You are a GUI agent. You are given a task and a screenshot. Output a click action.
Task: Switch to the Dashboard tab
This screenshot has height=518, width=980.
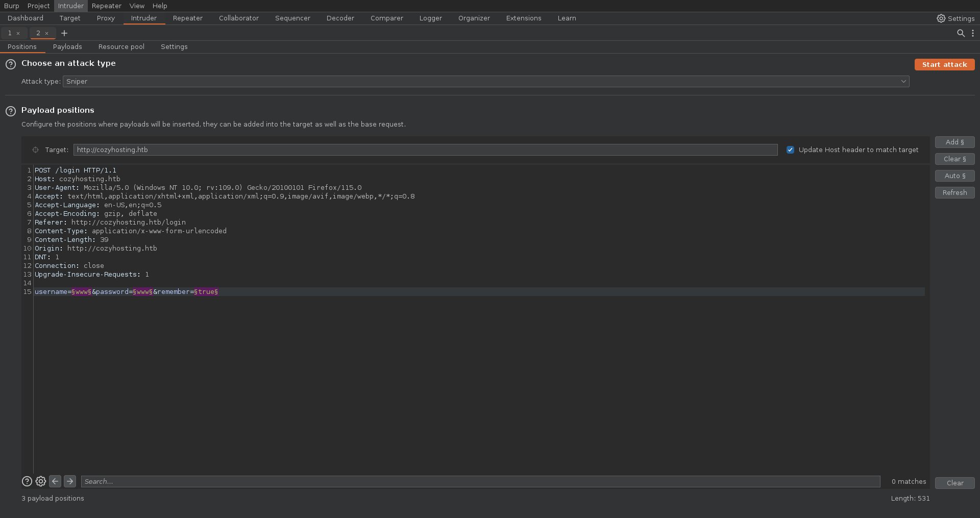click(26, 18)
